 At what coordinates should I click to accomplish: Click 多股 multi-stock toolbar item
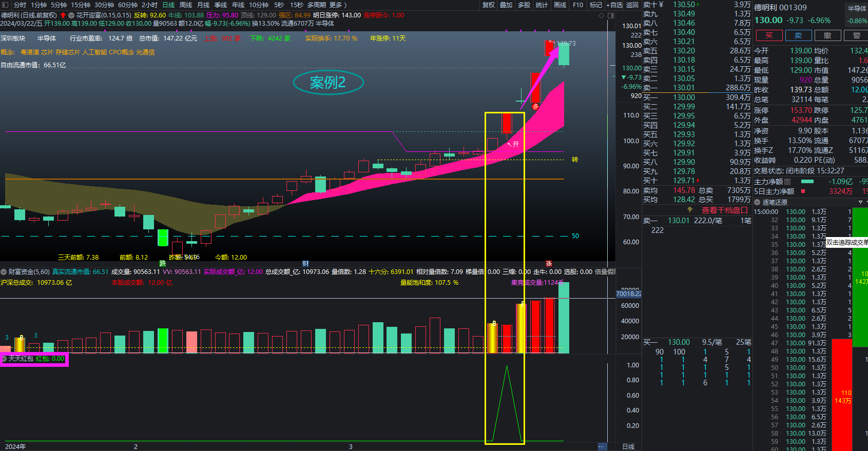point(524,5)
